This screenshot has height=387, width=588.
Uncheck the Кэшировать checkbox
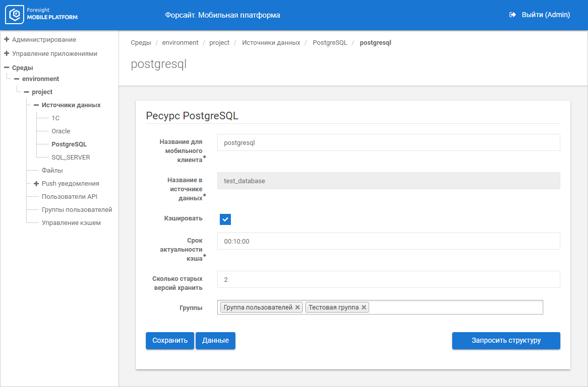[225, 219]
